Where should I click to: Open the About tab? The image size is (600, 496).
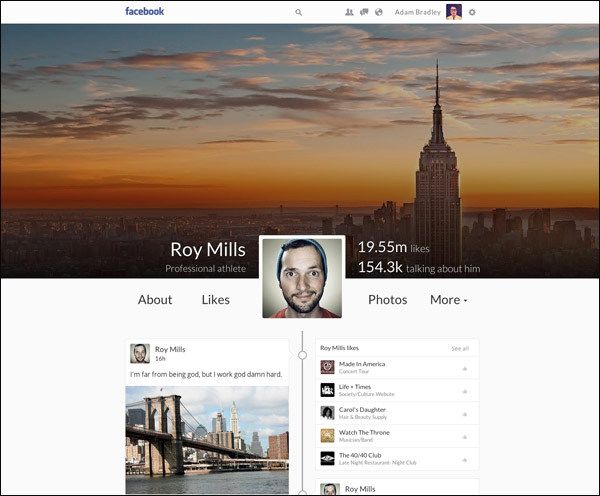(x=155, y=300)
